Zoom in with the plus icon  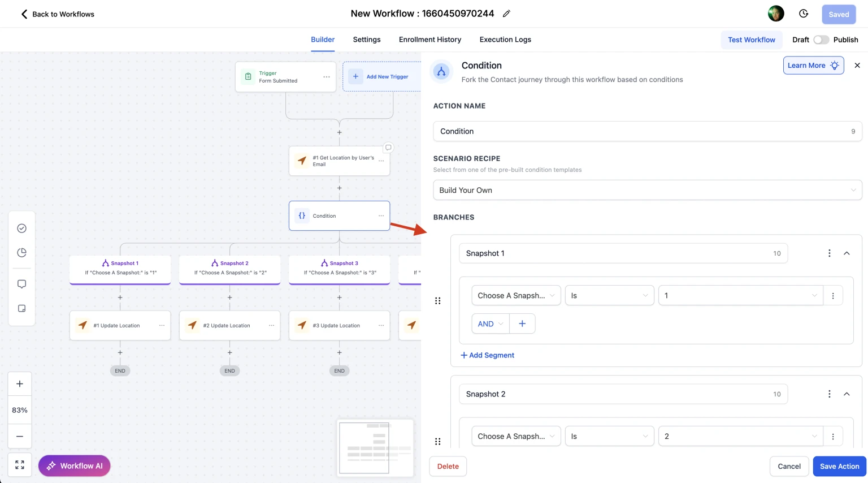pyautogui.click(x=20, y=384)
